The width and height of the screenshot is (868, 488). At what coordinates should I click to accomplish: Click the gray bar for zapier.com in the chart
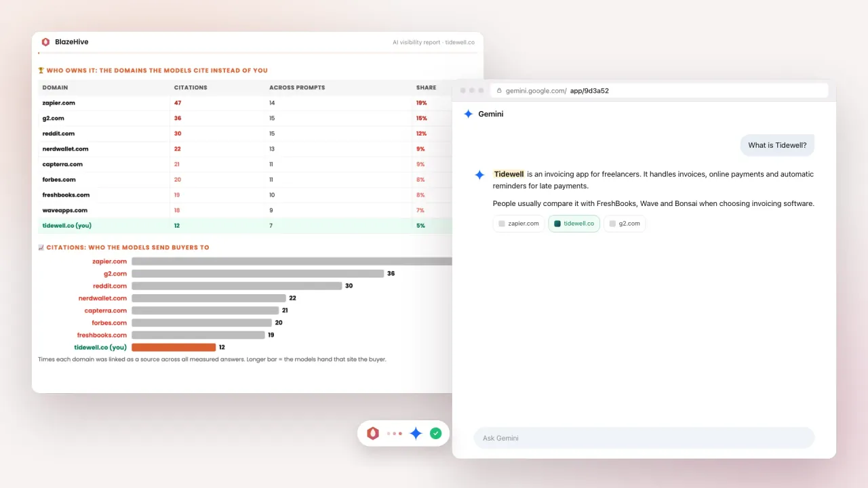point(292,262)
